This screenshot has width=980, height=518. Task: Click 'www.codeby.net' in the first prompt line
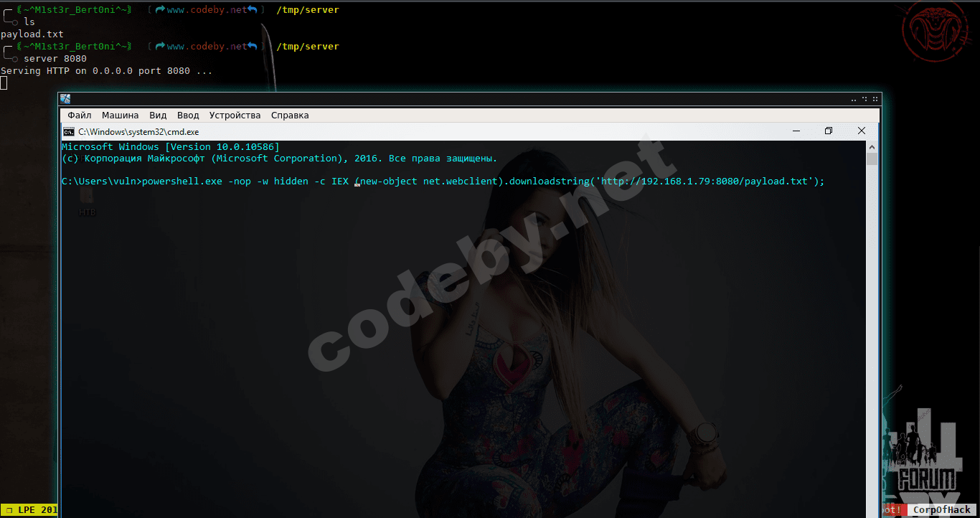coord(207,10)
